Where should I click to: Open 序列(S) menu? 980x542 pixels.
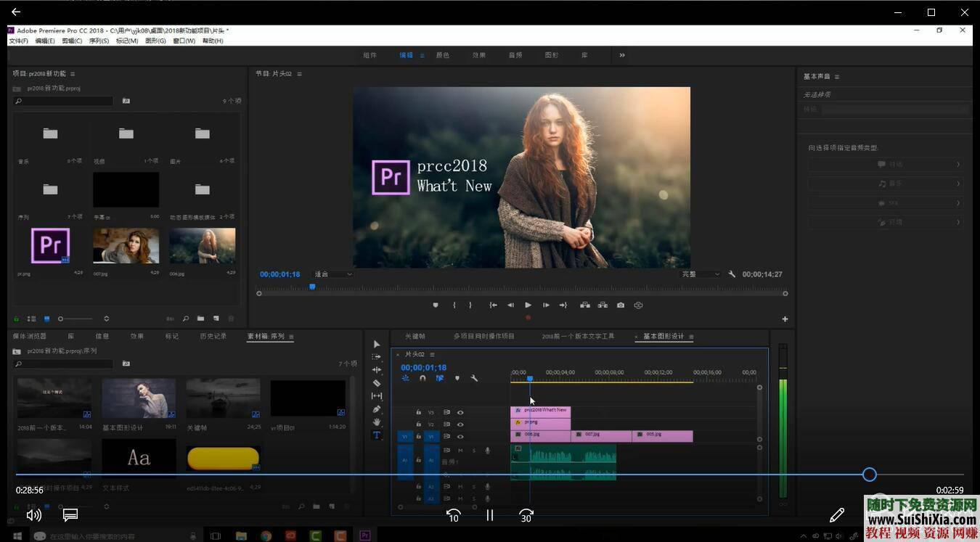99,41
